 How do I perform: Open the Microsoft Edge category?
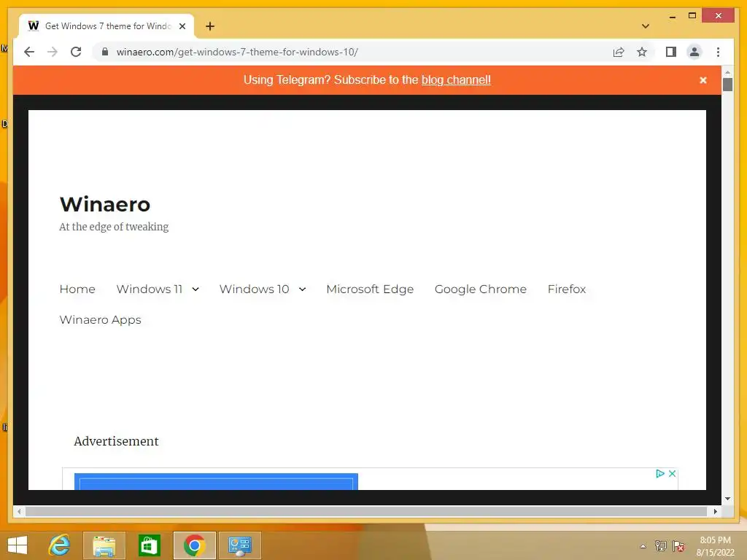(x=370, y=289)
